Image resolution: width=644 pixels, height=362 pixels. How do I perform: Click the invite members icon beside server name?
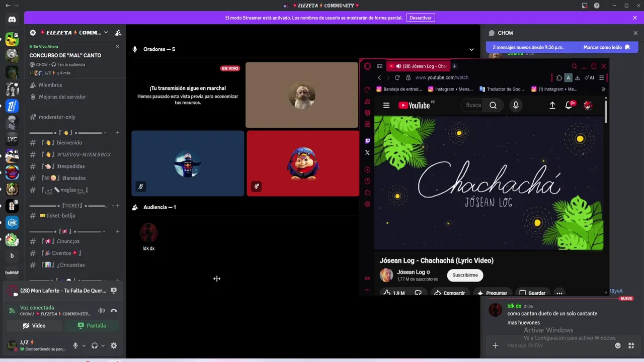point(118,33)
